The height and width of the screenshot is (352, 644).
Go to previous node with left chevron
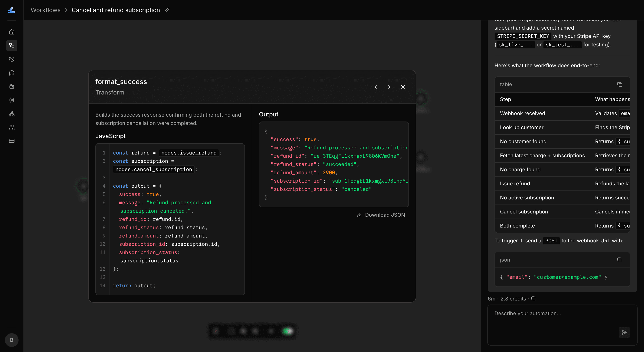coord(376,87)
